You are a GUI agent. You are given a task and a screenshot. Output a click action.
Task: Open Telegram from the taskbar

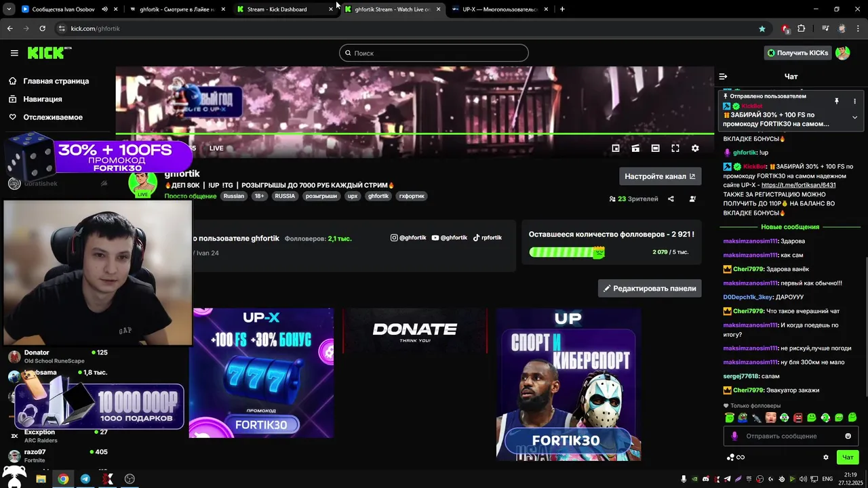tap(85, 479)
